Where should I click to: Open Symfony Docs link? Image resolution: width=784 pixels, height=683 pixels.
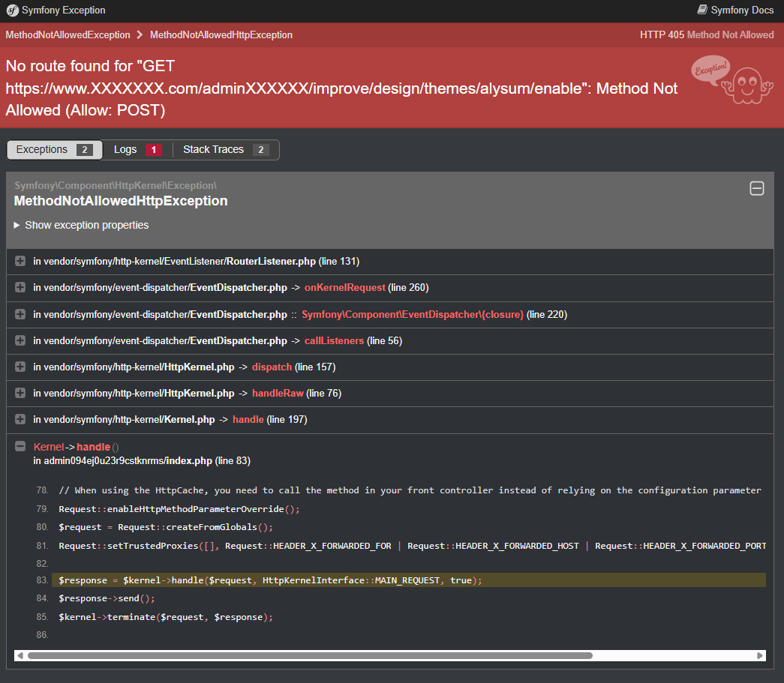[x=735, y=10]
